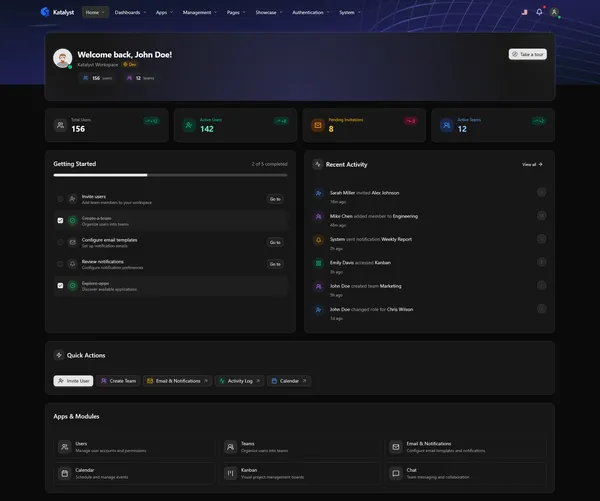Expand the Authentication dropdown
The width and height of the screenshot is (600, 501).
(x=311, y=12)
